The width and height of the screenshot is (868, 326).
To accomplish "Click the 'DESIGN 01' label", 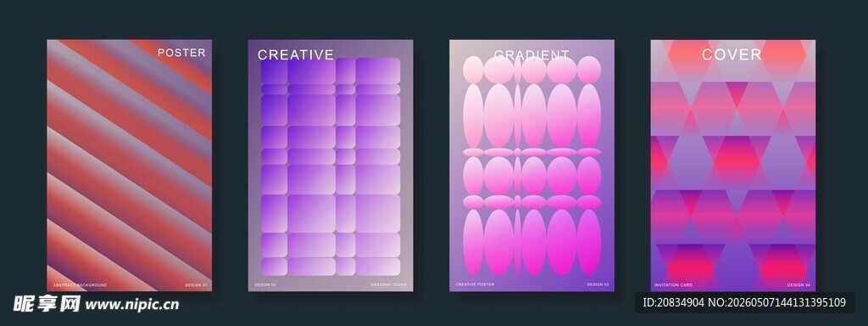I will click(x=196, y=285).
